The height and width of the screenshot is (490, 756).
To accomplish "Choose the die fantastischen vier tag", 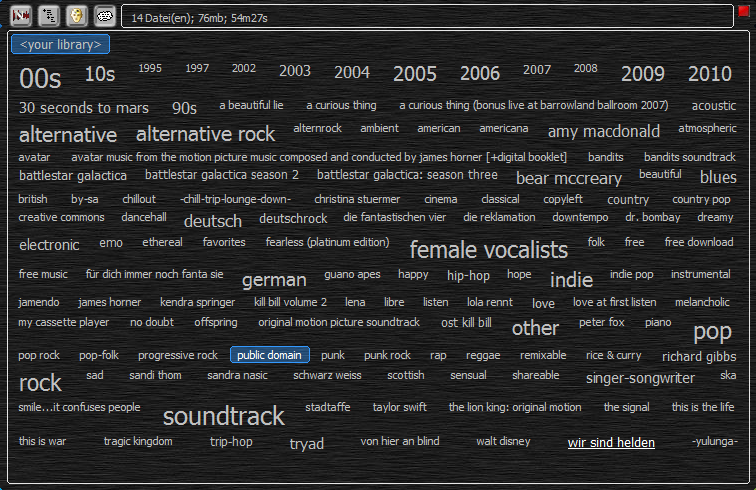I will point(394,218).
